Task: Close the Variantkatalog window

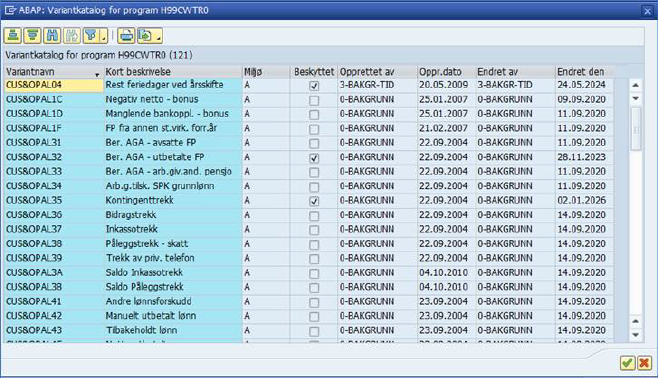Action: [647, 11]
